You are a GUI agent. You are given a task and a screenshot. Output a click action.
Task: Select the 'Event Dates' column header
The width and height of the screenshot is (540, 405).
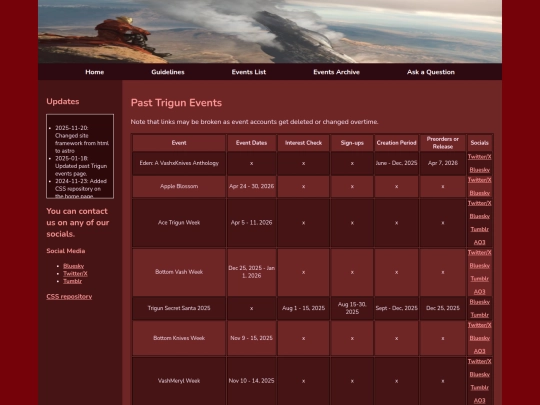[x=251, y=143]
